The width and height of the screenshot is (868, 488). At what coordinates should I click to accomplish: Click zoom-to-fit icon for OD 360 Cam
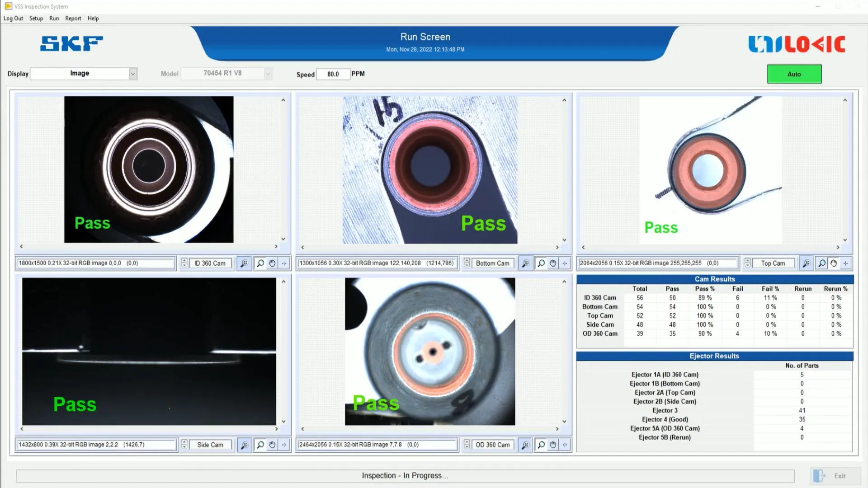(525, 445)
